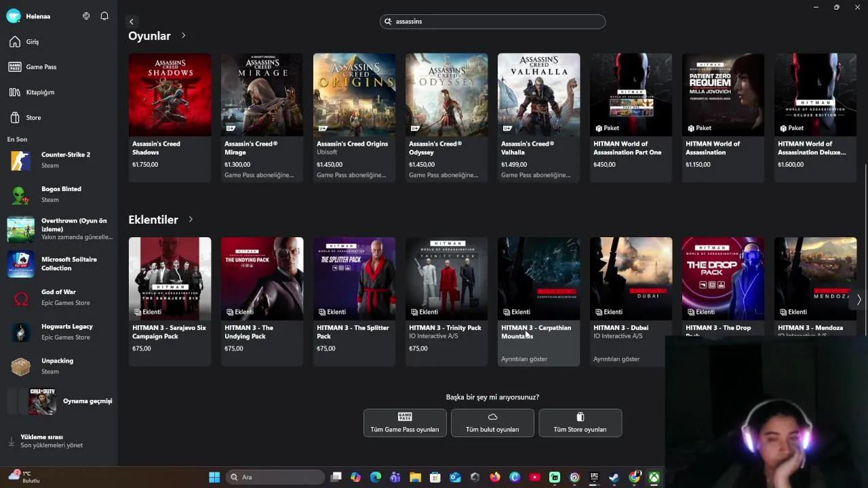868x488 pixels.
Task: Launch Counter-Strike 2 from recent list
Action: click(58, 160)
